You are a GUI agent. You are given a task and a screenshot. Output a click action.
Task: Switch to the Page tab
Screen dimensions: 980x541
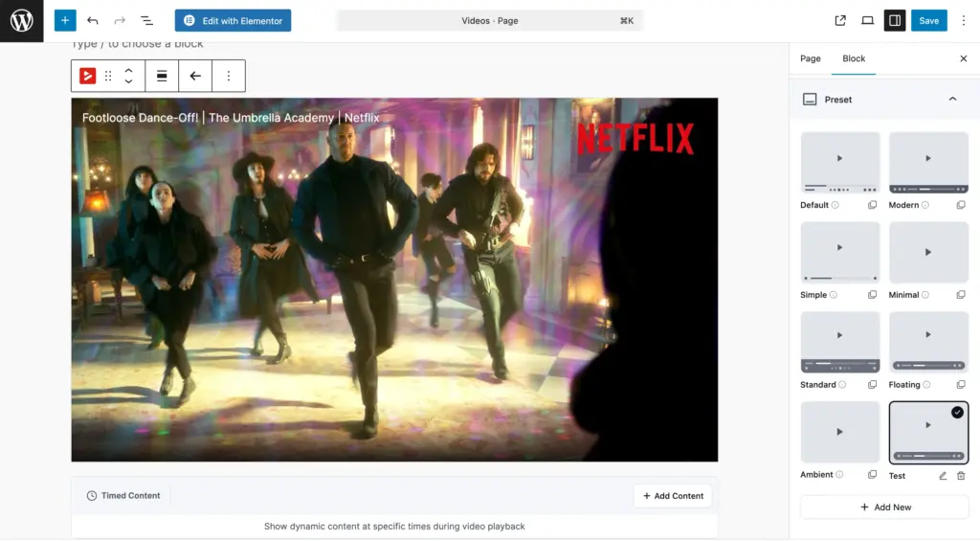[x=810, y=58]
